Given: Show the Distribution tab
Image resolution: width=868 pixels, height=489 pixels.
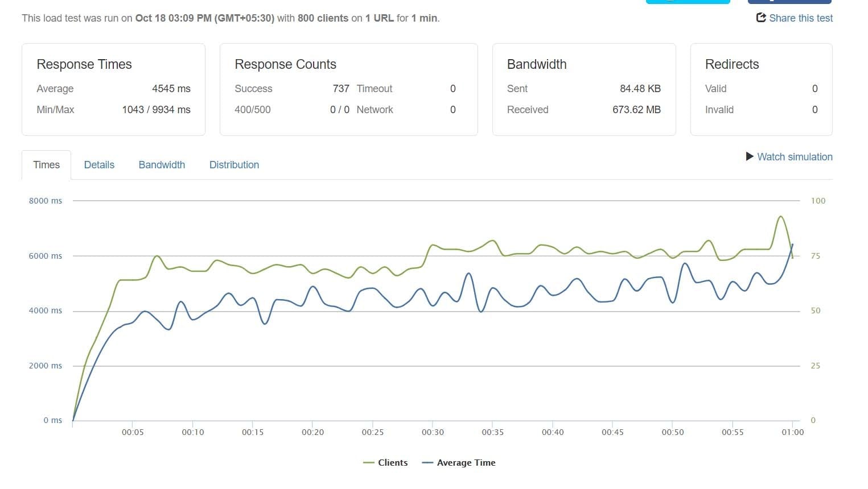Looking at the screenshot, I should pos(234,165).
